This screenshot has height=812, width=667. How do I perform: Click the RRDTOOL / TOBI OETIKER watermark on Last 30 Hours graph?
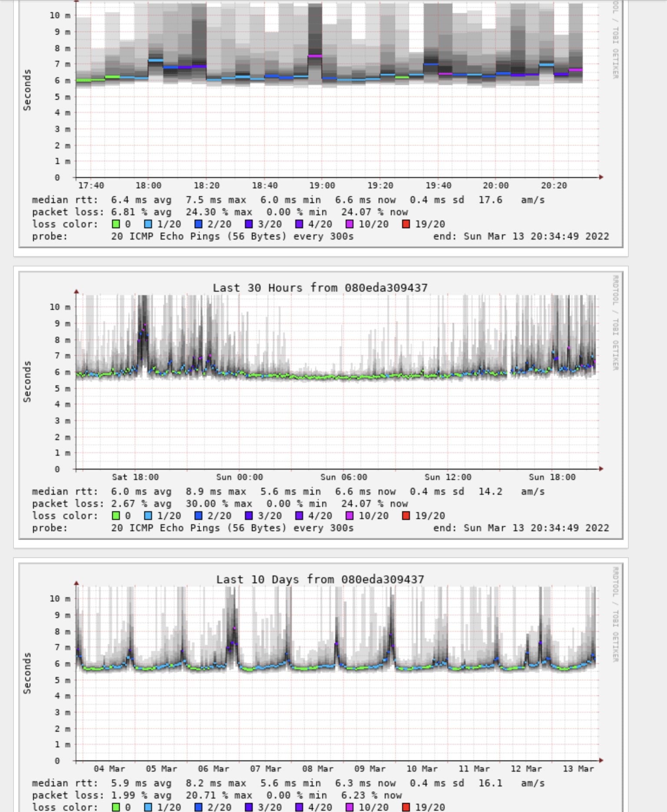(x=615, y=322)
